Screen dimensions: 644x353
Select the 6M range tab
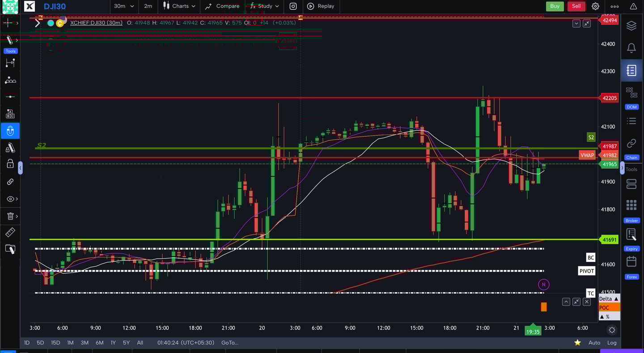click(x=99, y=343)
